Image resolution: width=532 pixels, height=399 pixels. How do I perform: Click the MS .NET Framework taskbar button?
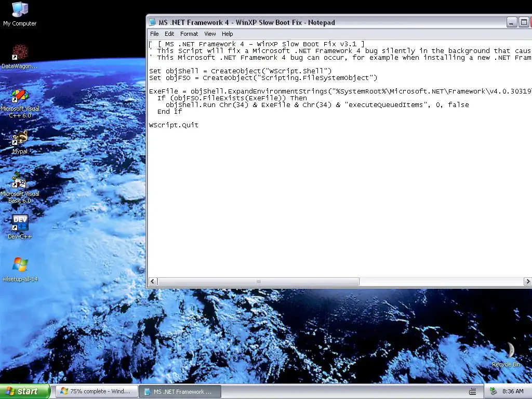click(180, 392)
